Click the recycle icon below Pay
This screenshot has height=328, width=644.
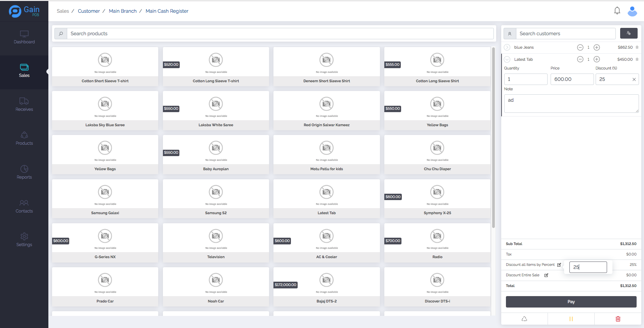point(524,319)
